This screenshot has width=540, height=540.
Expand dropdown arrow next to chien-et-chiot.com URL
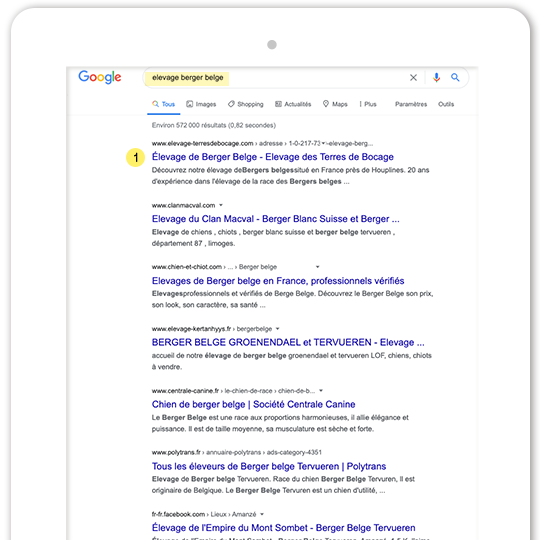(318, 267)
